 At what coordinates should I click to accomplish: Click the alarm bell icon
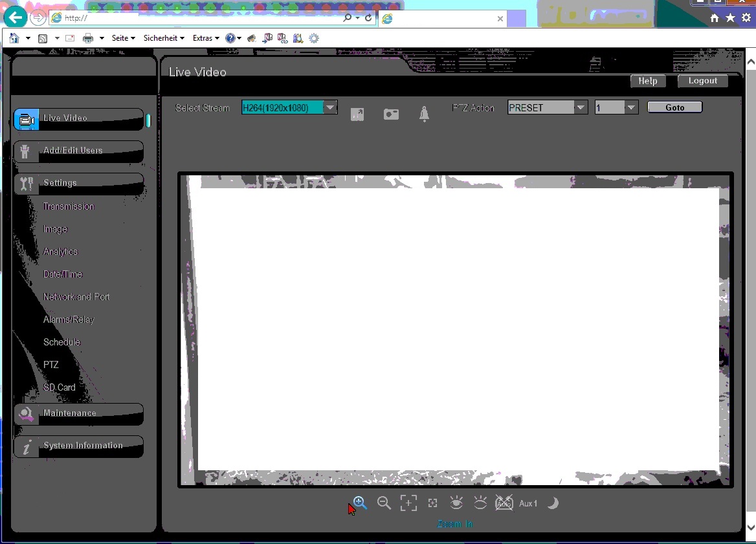pyautogui.click(x=424, y=114)
